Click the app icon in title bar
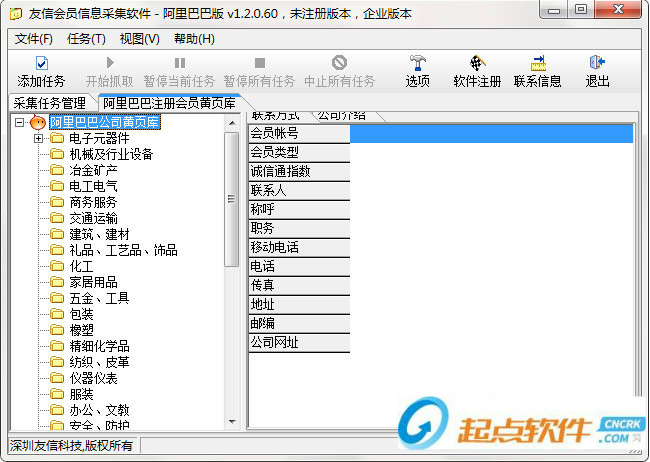 click(x=16, y=14)
